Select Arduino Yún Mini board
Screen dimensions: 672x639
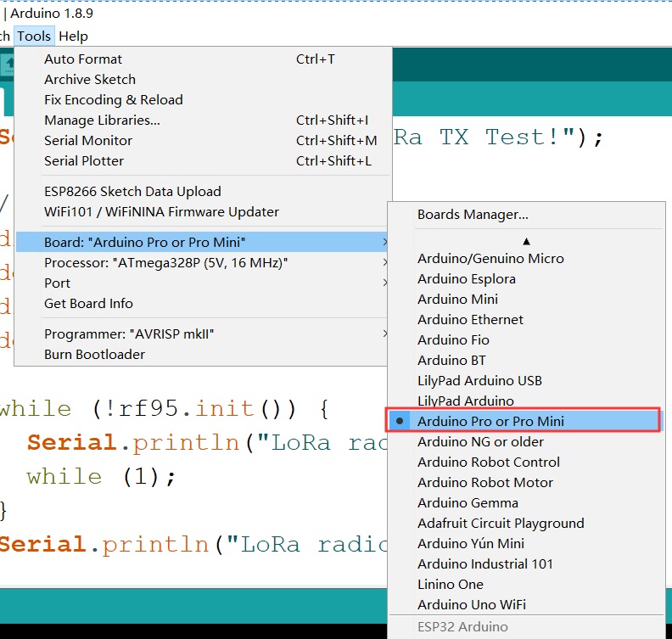[x=526, y=543]
